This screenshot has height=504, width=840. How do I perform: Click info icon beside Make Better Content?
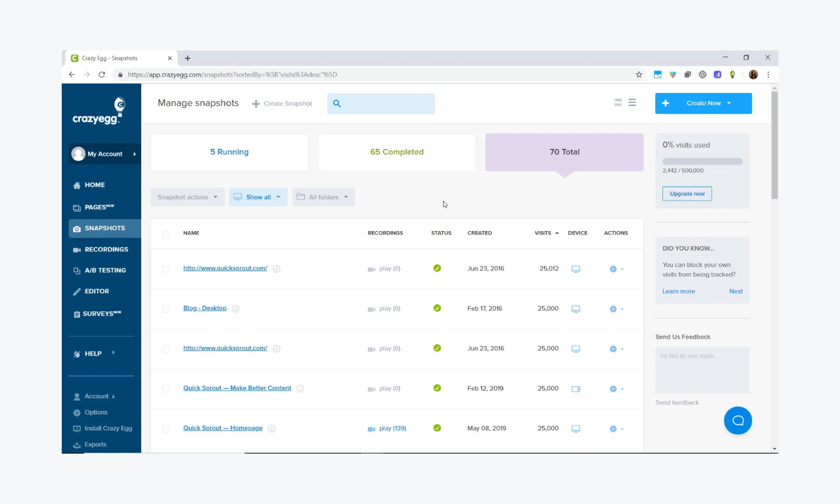pos(301,389)
